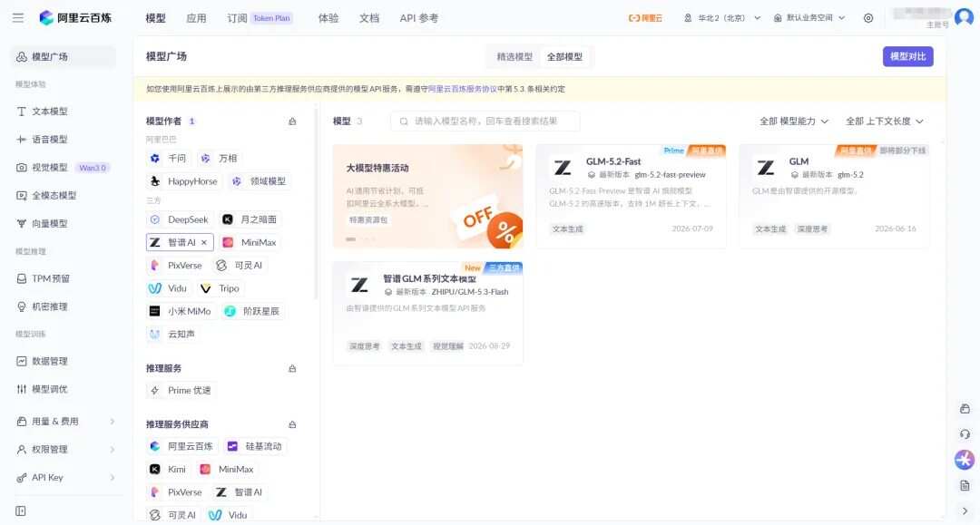Click the filter panel vertical scrollbar
The image size is (980, 525).
pyautogui.click(x=317, y=206)
